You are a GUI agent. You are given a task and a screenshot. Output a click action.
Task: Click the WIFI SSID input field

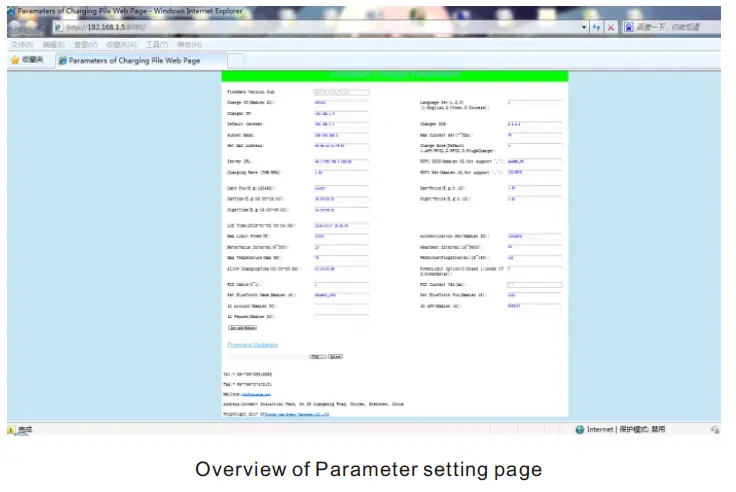point(534,161)
